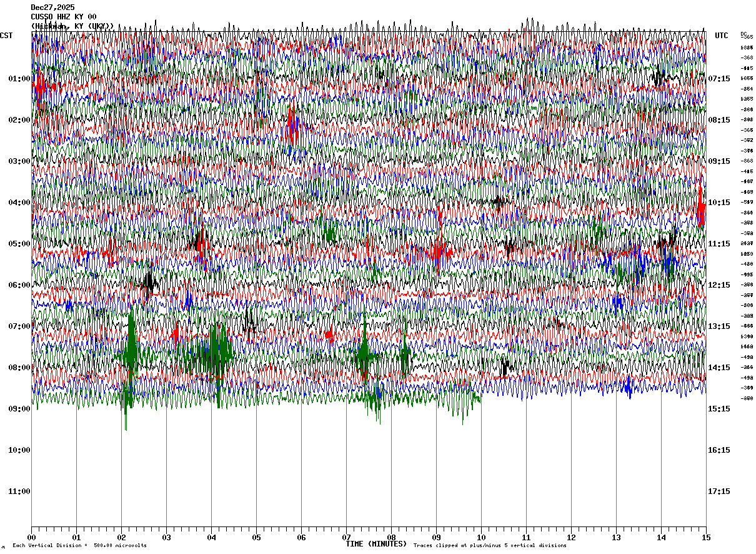Select the 05:00 CST time label
The height and width of the screenshot is (554, 756).
click(19, 244)
